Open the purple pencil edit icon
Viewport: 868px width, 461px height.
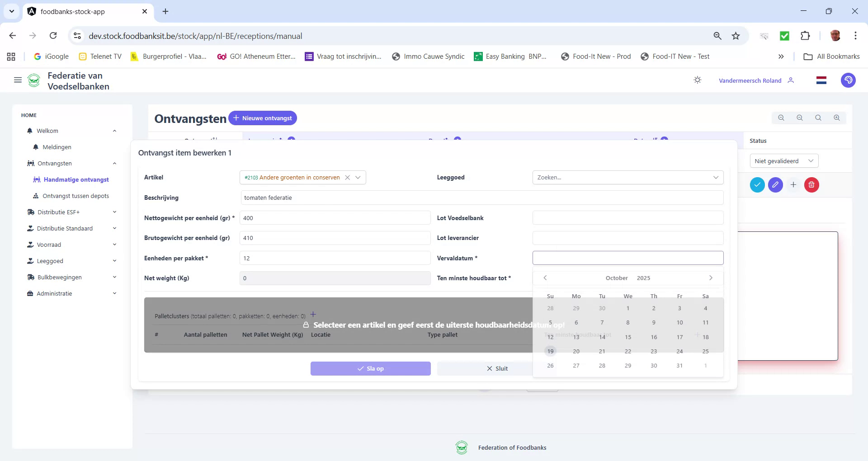(x=776, y=185)
